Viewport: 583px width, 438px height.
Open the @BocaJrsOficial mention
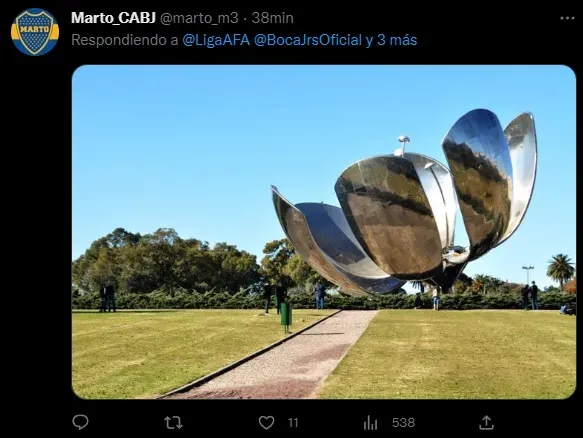308,40
